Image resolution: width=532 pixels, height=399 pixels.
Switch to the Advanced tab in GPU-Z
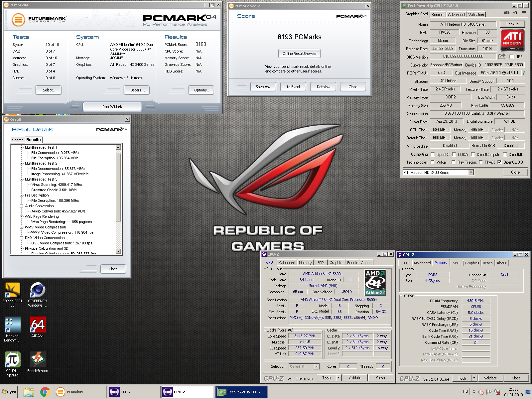pyautogui.click(x=456, y=15)
